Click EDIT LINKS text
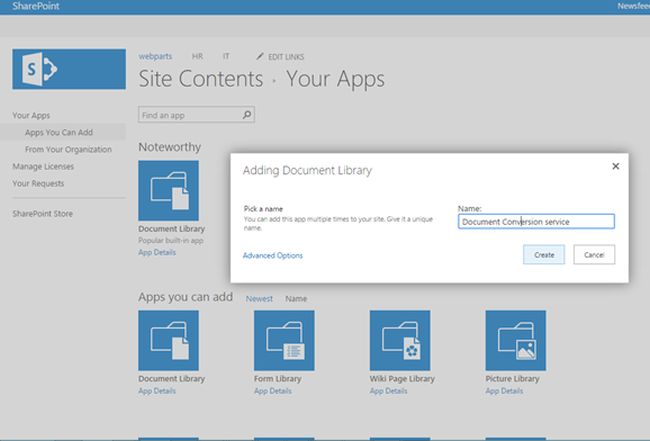 286,57
